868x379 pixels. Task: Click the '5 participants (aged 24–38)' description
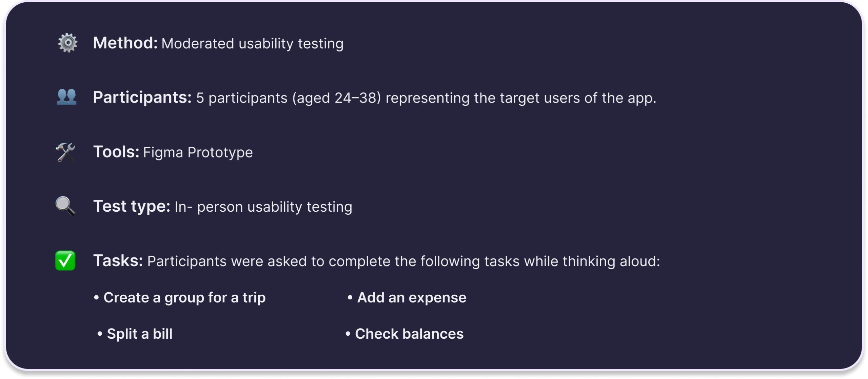click(x=288, y=98)
